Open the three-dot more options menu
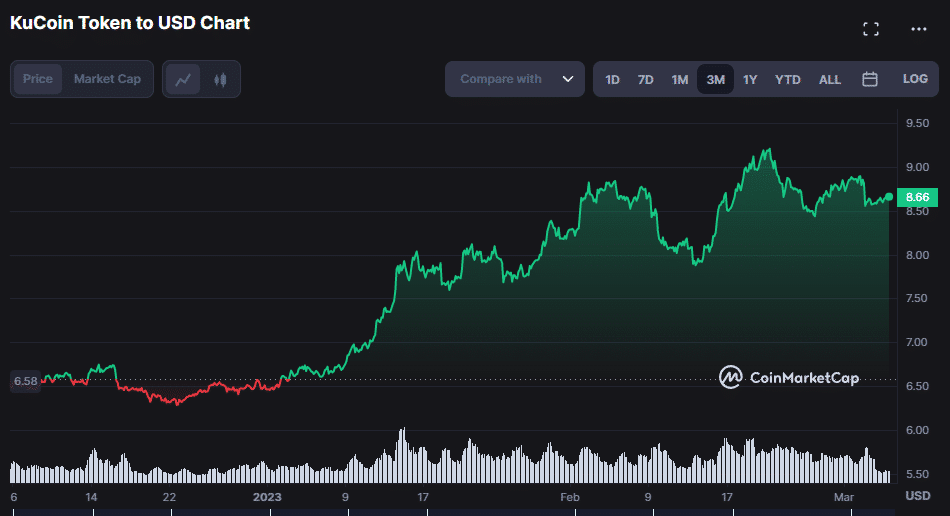The width and height of the screenshot is (950, 516). point(918,29)
